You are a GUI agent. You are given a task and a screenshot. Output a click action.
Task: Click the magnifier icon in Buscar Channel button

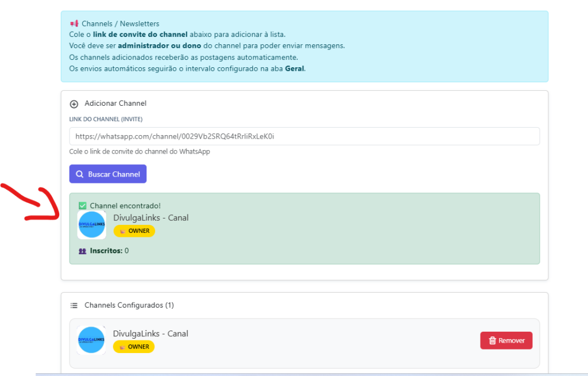tap(80, 174)
